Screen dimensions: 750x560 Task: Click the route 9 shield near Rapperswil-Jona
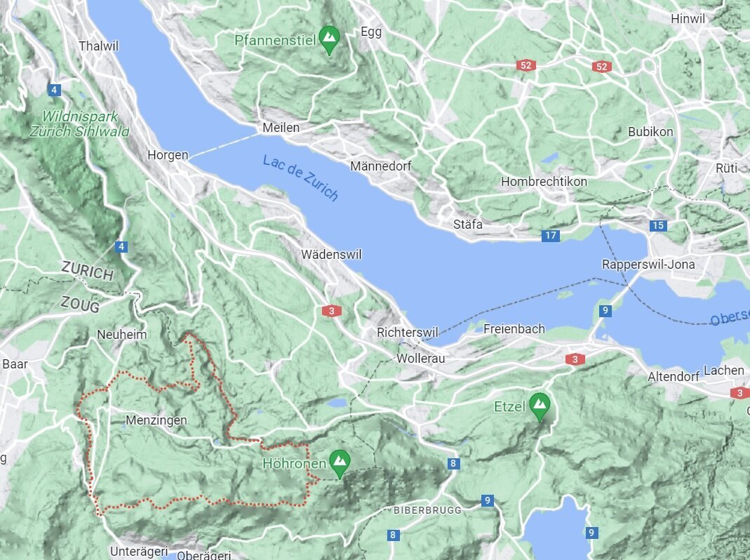point(605,311)
